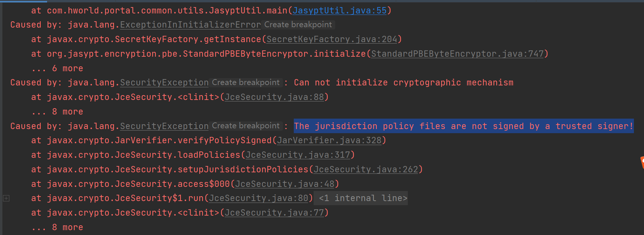The height and width of the screenshot is (235, 644).
Task: Open JceSecurity.java:317 loadPolicies link
Action: (298, 155)
